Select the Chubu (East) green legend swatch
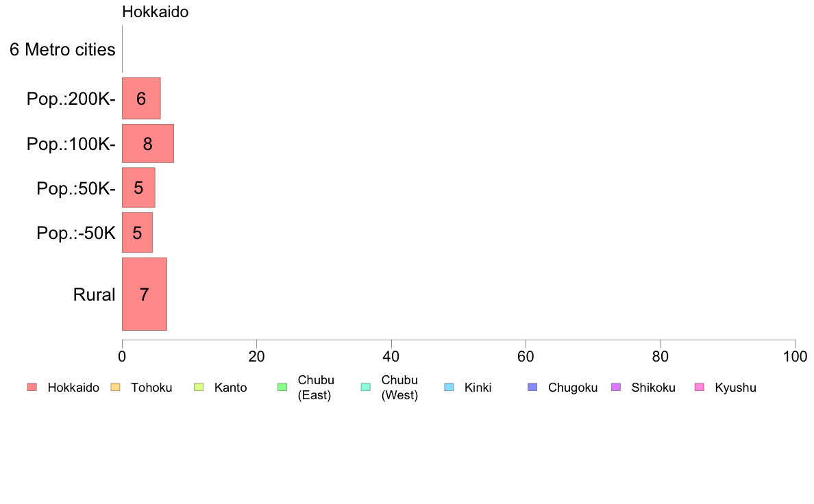The image size is (814, 504). click(x=282, y=387)
